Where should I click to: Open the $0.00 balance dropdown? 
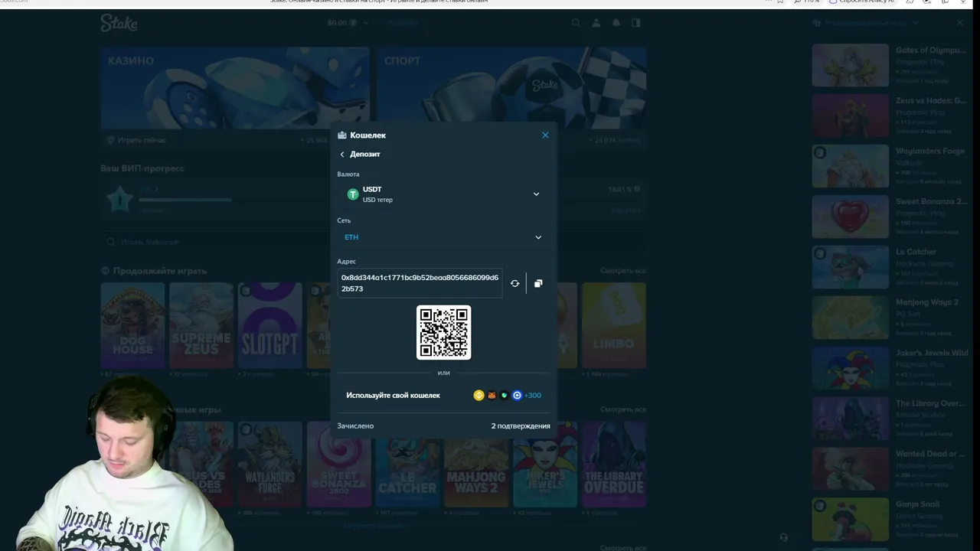coord(348,23)
